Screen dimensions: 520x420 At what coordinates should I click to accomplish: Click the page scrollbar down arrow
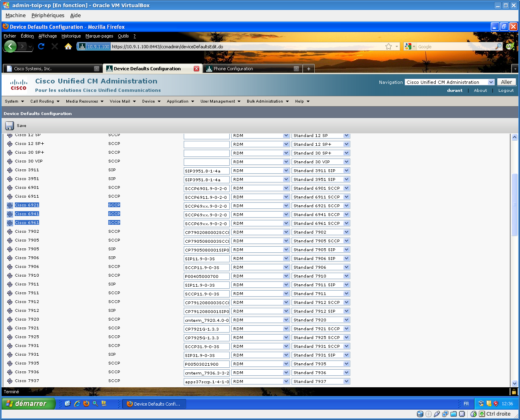pyautogui.click(x=514, y=383)
